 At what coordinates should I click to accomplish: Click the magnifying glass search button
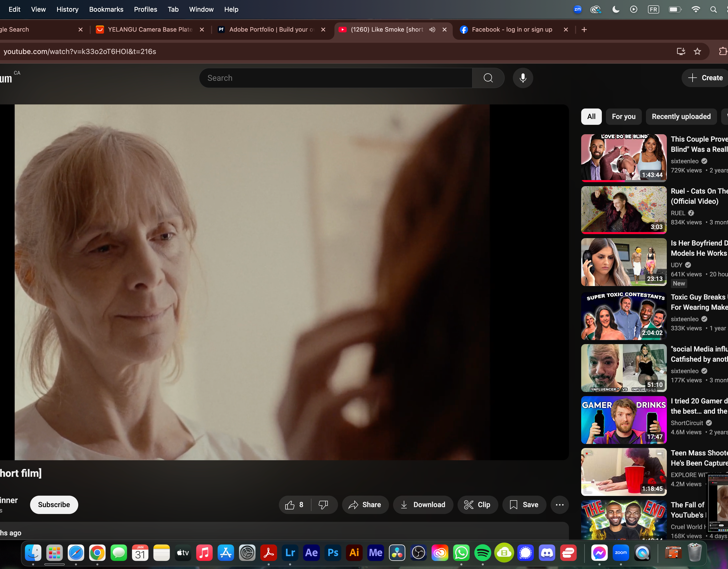tap(488, 78)
